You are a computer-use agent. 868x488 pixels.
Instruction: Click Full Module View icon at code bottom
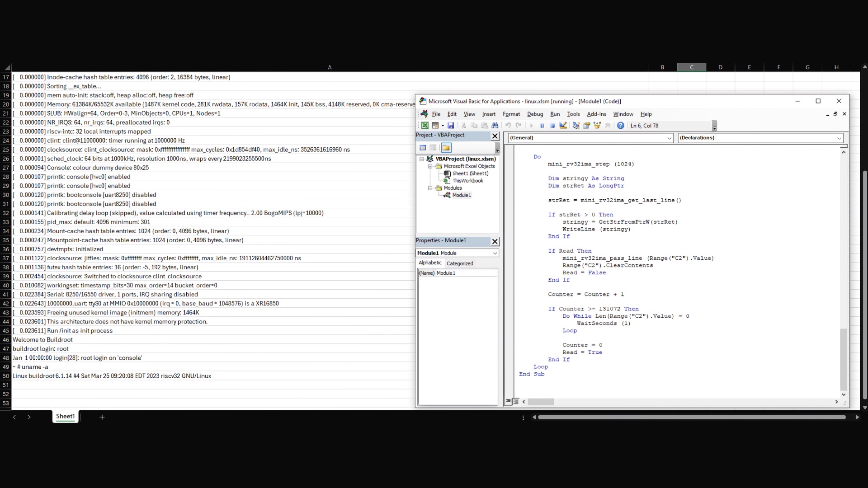(516, 401)
